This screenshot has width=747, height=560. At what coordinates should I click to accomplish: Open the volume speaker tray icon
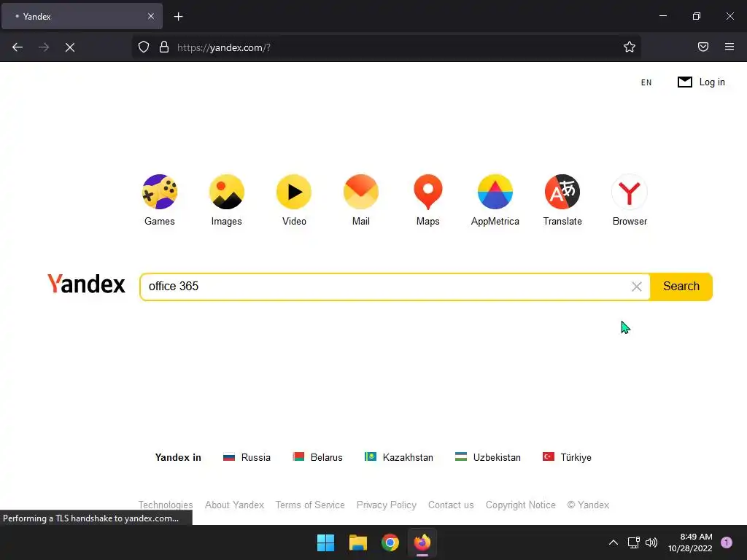pyautogui.click(x=651, y=542)
